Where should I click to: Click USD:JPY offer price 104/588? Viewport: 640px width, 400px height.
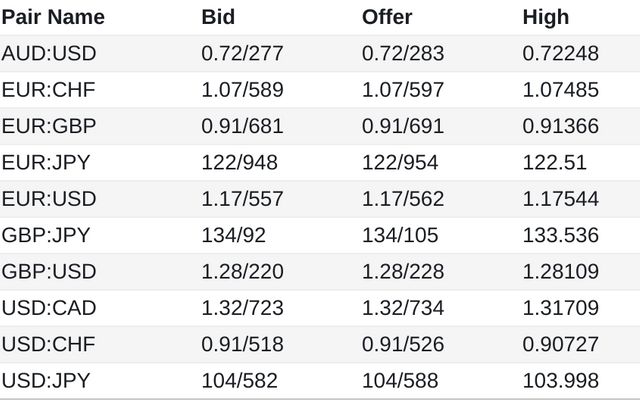(x=400, y=380)
